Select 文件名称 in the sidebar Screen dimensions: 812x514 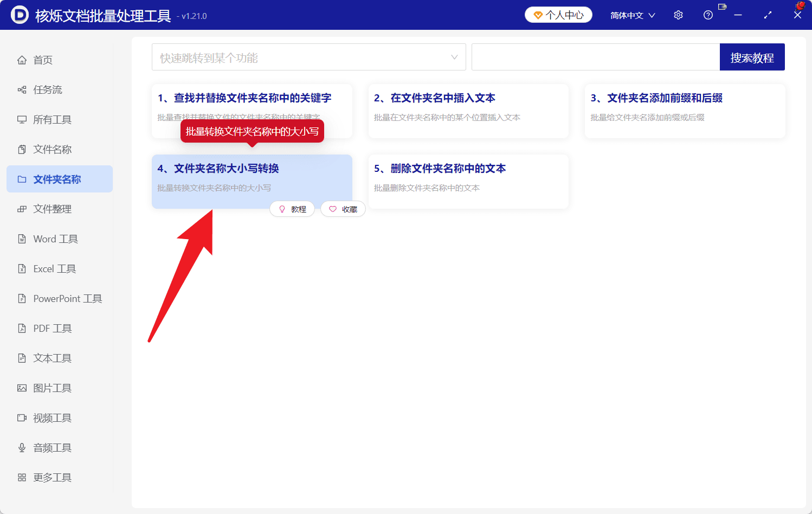coord(51,149)
